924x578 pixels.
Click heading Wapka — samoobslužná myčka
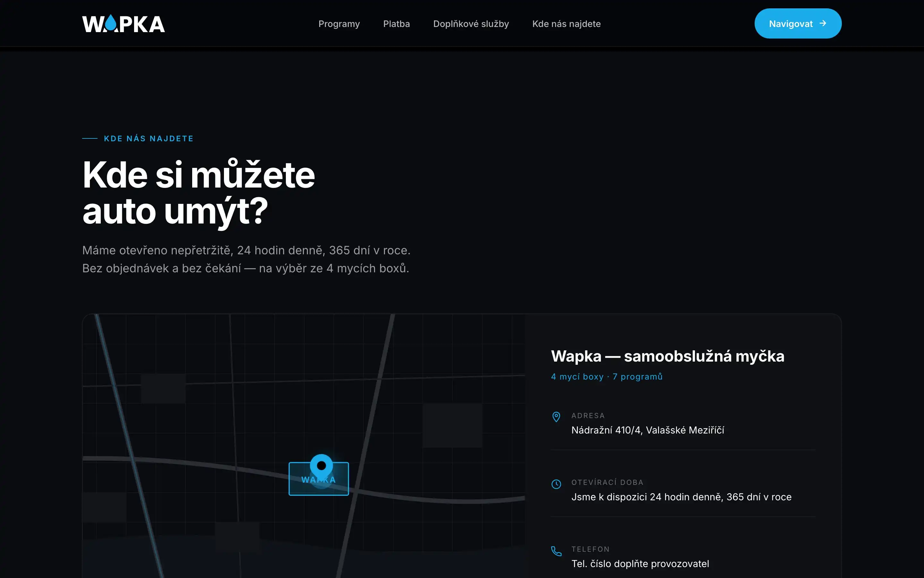point(667,356)
